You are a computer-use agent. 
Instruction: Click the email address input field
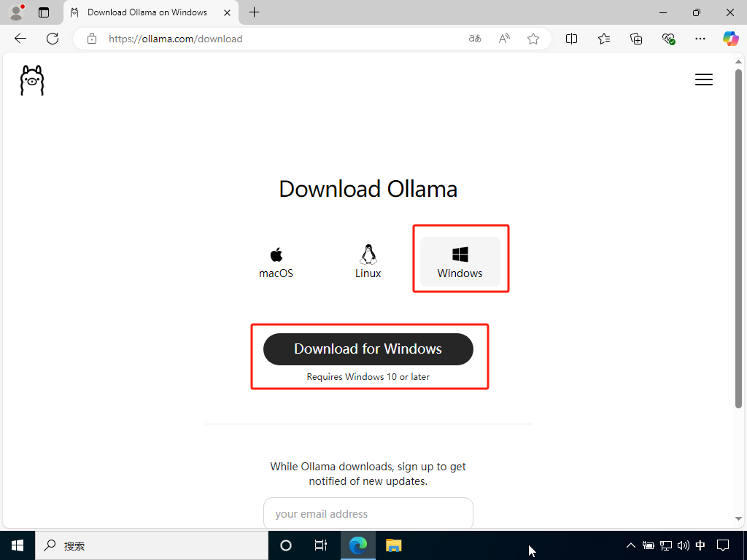point(368,514)
